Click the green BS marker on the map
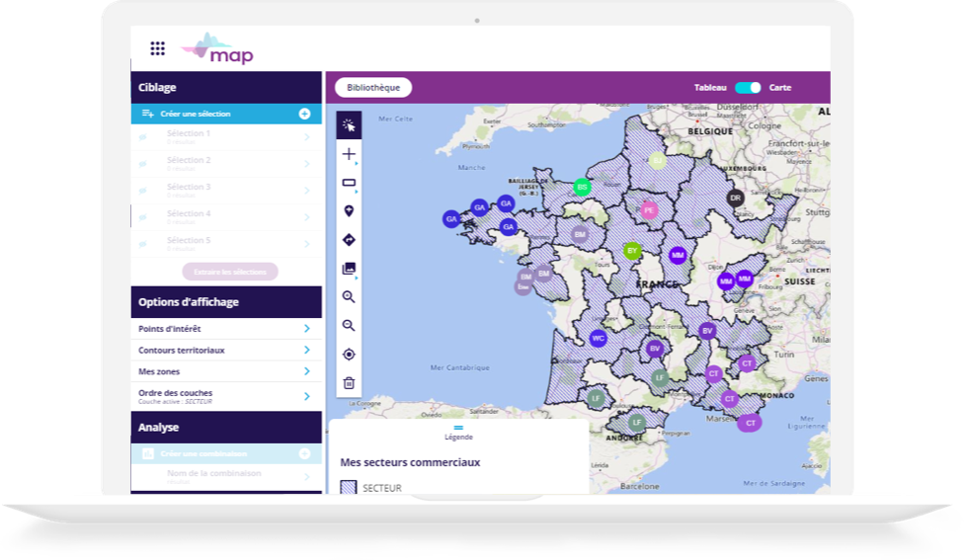Image resolution: width=964 pixels, height=560 pixels. (582, 187)
